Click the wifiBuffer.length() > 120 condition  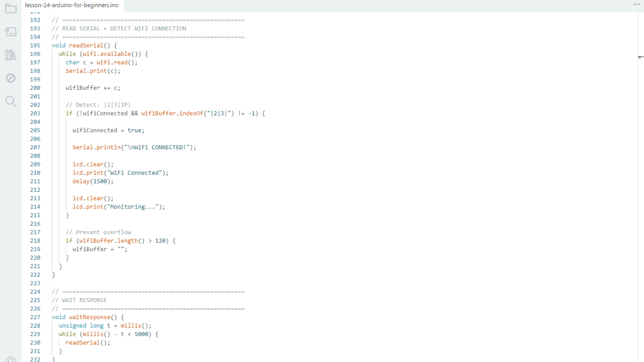pyautogui.click(x=121, y=241)
